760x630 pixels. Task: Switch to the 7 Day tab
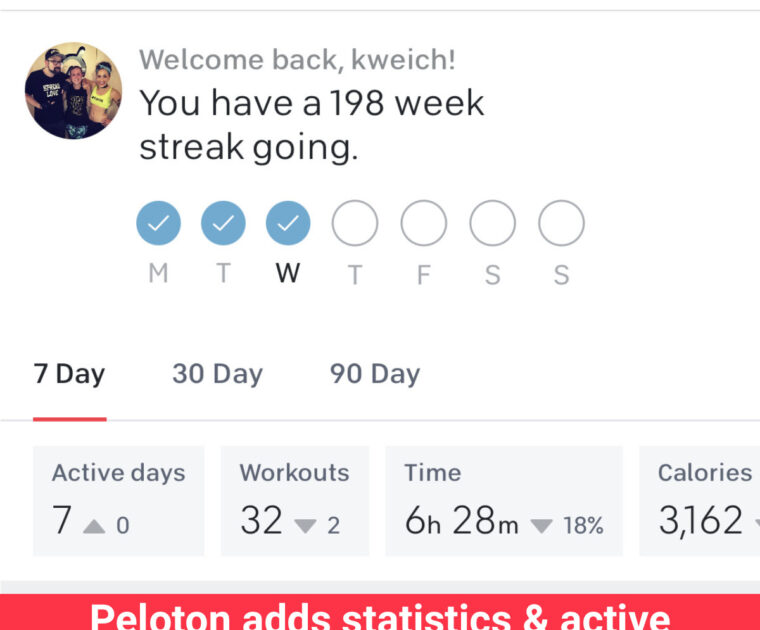pyautogui.click(x=69, y=375)
